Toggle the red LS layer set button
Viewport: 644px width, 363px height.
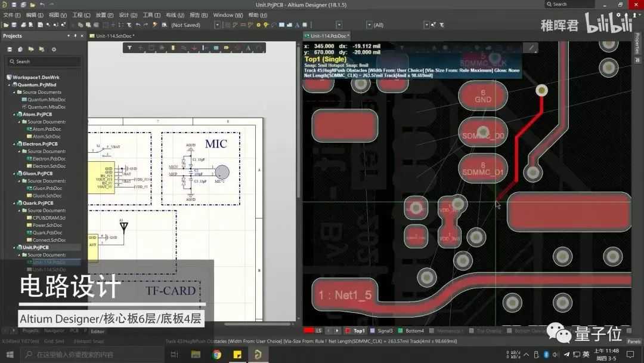314,331
